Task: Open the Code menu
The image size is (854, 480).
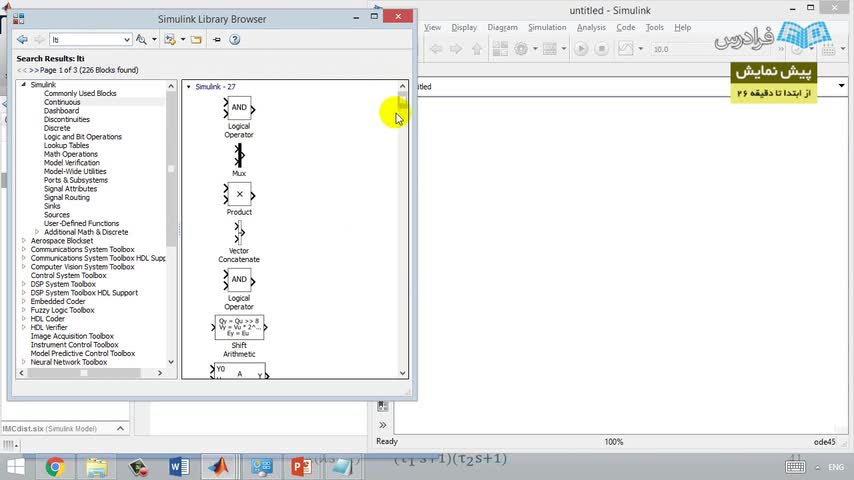Action: pos(625,27)
